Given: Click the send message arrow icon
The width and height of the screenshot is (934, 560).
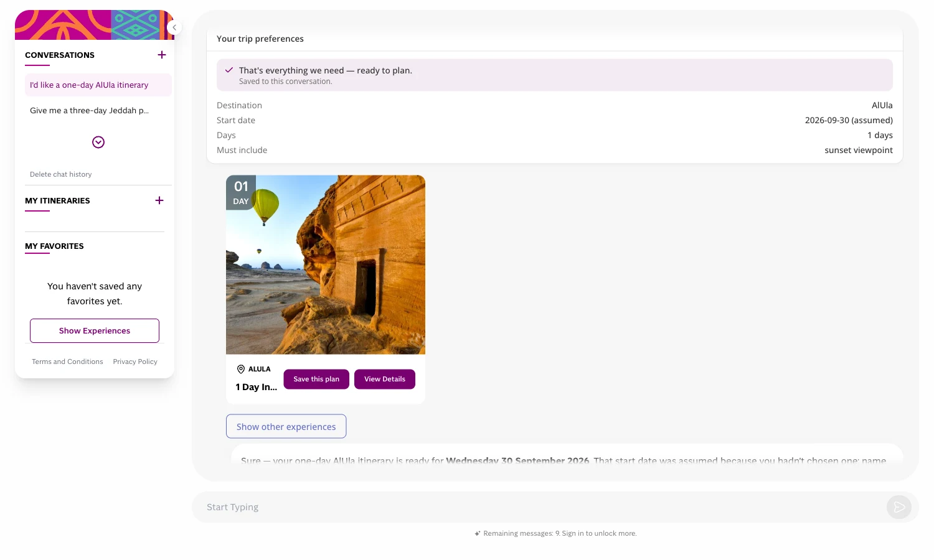Looking at the screenshot, I should 899,507.
